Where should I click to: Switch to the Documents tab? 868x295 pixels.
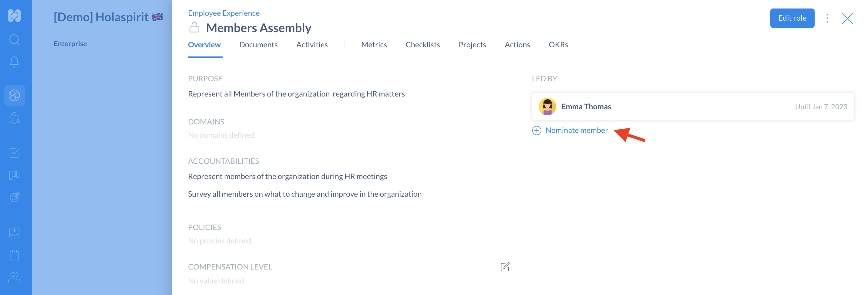(x=258, y=45)
